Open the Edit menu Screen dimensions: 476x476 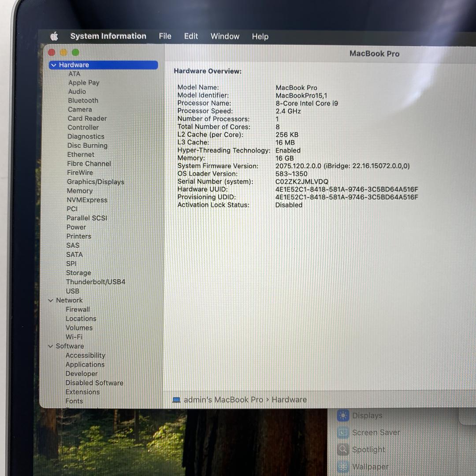point(191,37)
